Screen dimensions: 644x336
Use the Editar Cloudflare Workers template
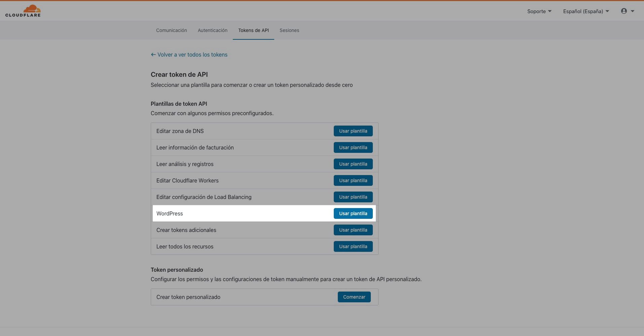353,180
